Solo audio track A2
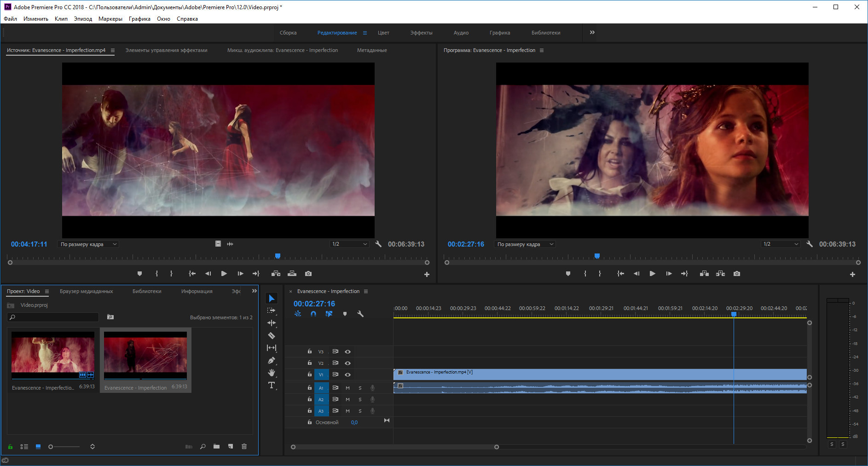The width and height of the screenshot is (868, 466). click(x=360, y=399)
